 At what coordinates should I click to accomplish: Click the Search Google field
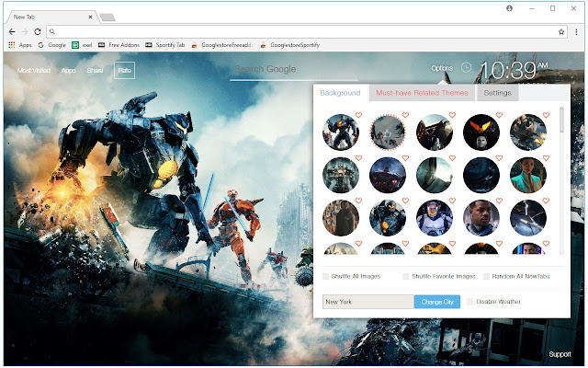point(294,70)
